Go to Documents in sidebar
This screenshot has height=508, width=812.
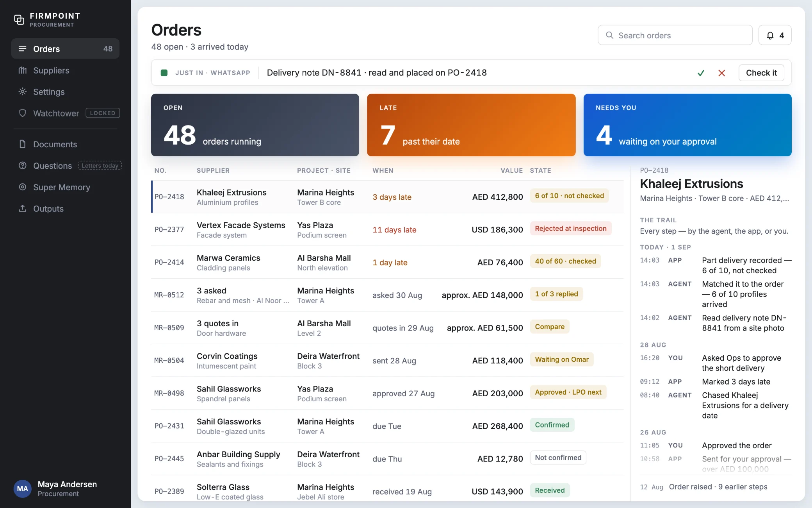pos(65,144)
